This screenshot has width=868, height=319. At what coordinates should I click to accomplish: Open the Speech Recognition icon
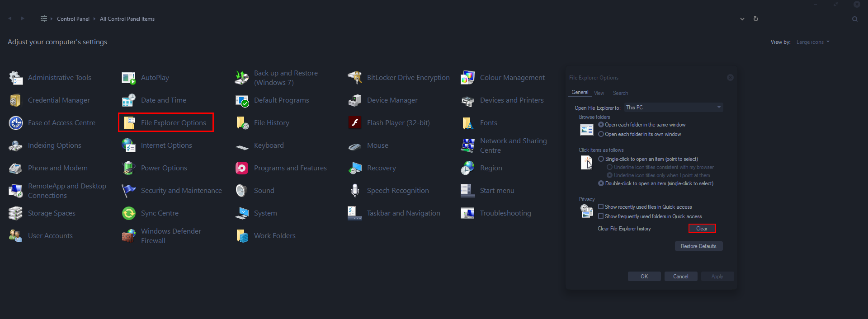(355, 191)
